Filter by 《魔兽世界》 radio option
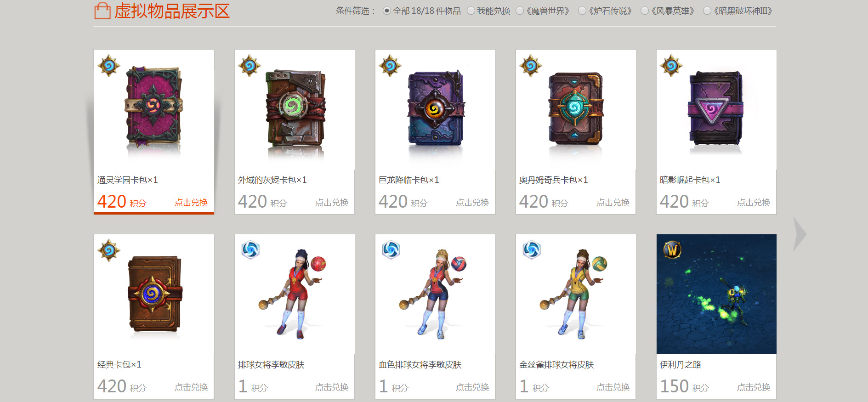Screen dimensions: 868x402 (x=520, y=11)
